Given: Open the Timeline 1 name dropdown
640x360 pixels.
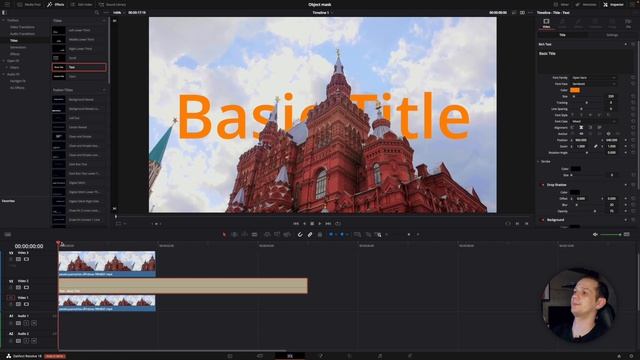Looking at the screenshot, I should tap(322, 13).
